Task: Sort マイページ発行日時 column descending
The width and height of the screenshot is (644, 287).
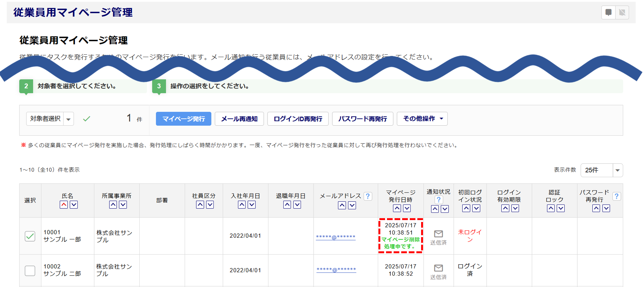Action: point(407,208)
